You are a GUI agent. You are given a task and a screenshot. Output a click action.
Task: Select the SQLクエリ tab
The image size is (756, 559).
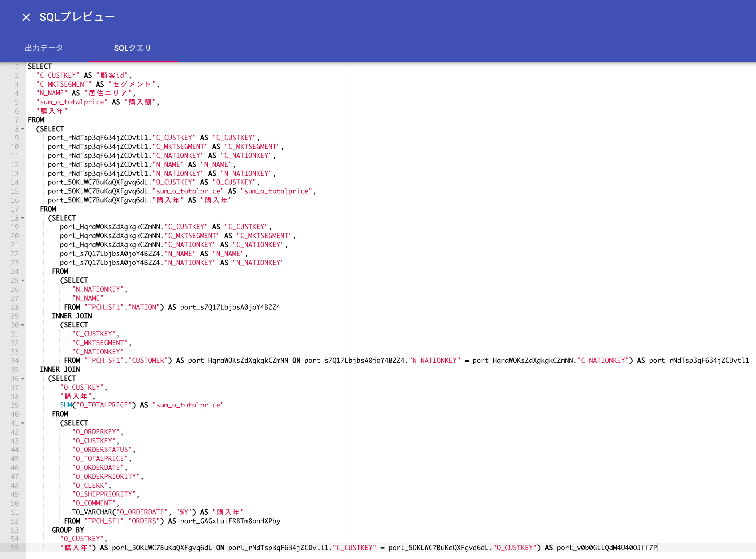[x=133, y=48]
